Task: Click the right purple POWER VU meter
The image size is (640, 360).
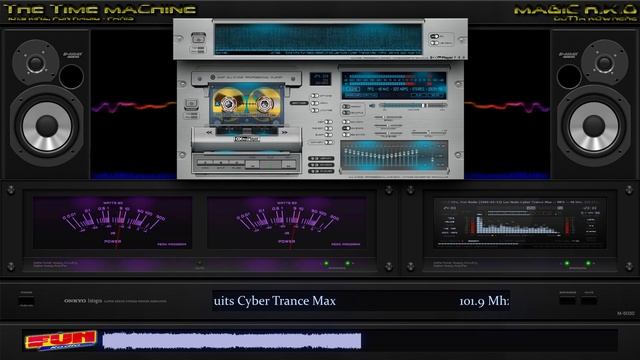Action: point(287,223)
